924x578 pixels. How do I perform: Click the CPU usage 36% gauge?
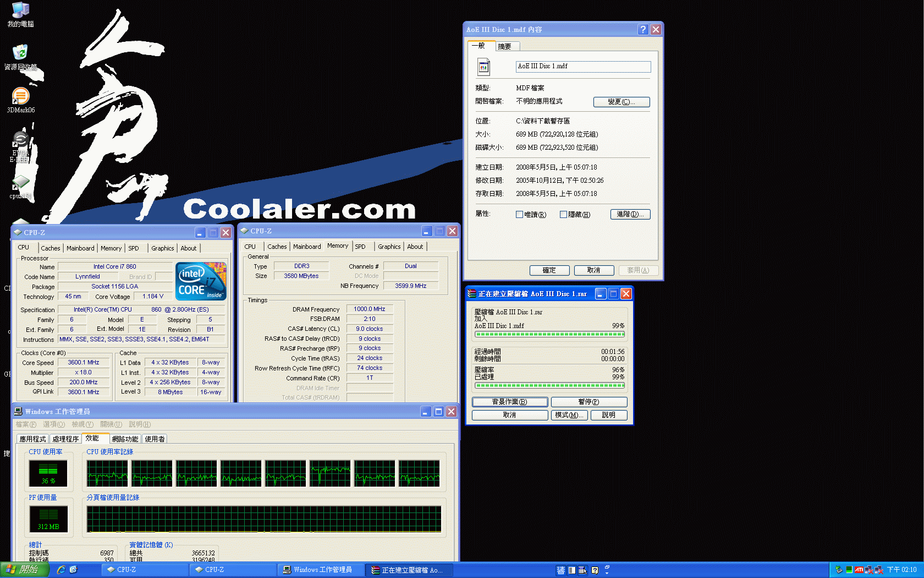point(48,473)
